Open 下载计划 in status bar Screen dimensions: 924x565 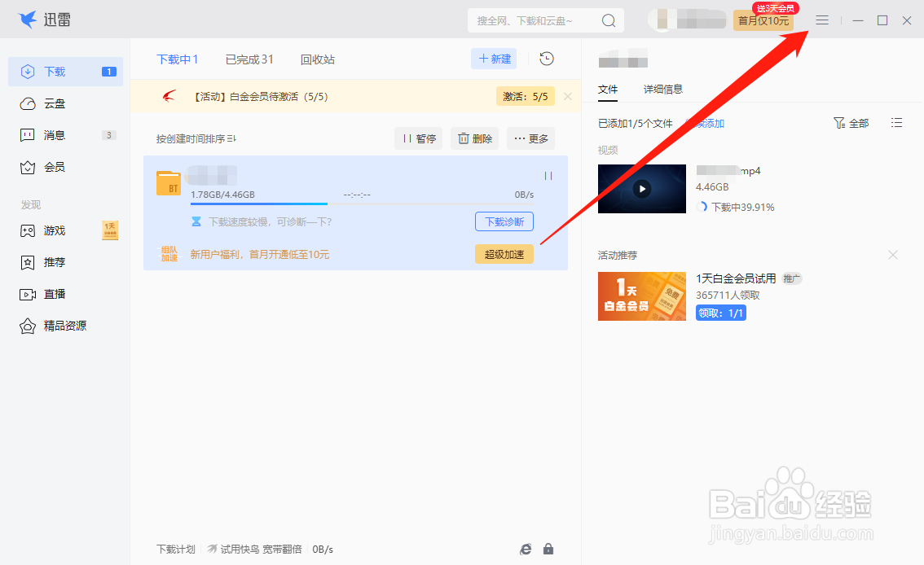(x=176, y=549)
